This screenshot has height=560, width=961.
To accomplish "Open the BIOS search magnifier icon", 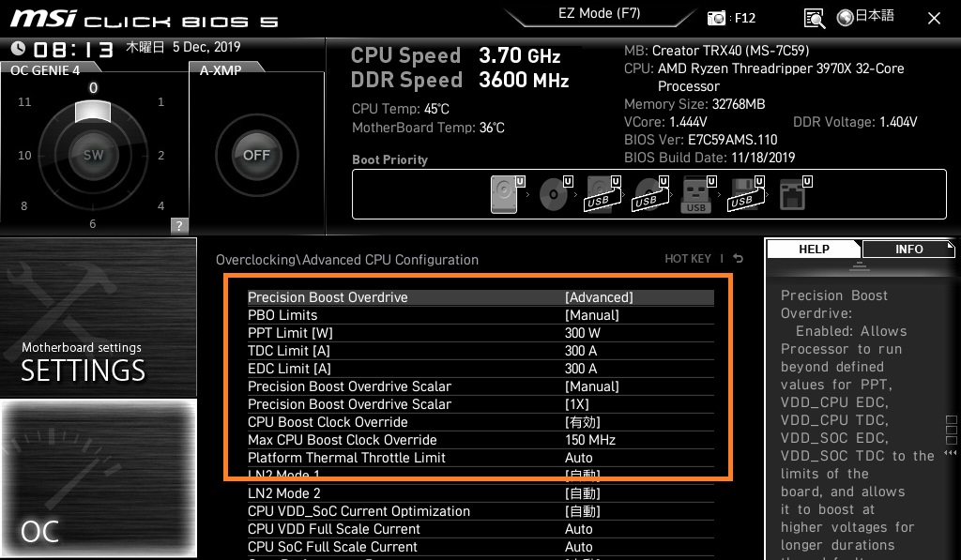I will coord(814,19).
